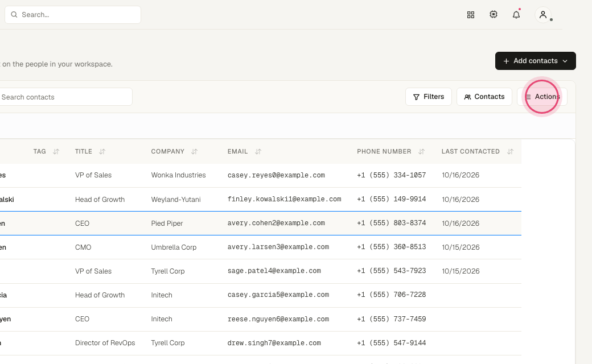Sort by the TAG column arrows
The image size is (592, 364).
[56, 152]
